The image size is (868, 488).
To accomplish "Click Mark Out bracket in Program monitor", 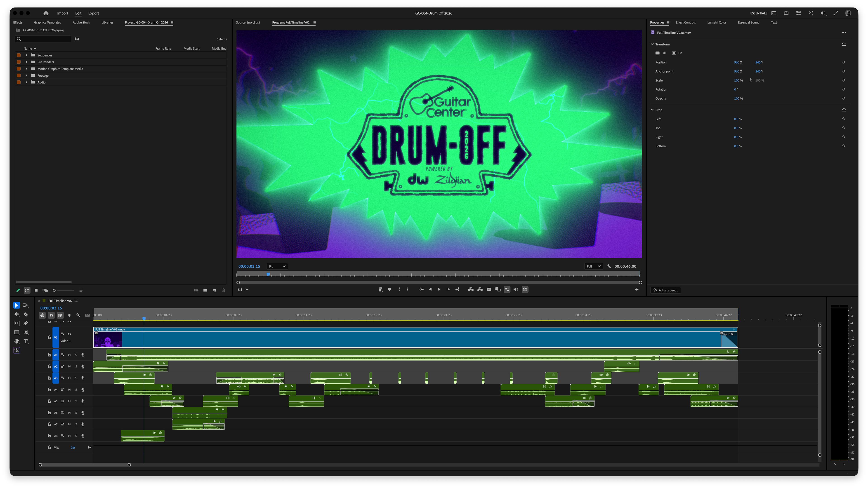I will (407, 290).
